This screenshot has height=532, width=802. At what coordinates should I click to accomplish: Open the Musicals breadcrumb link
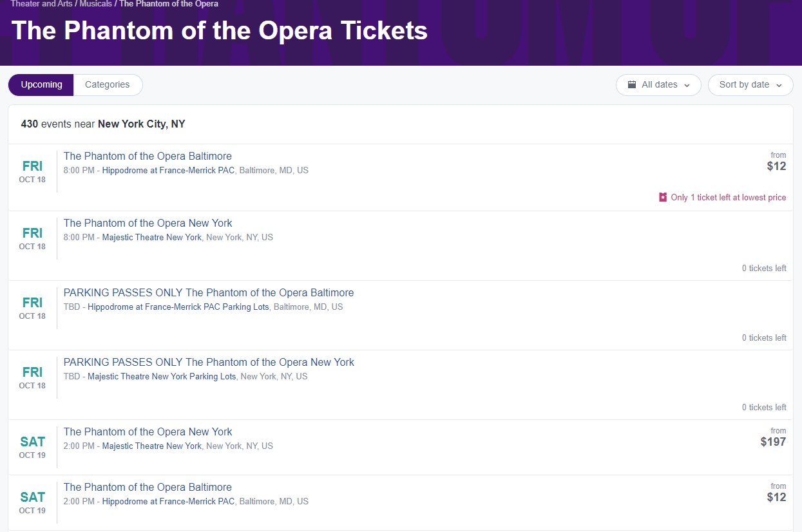[96, 4]
